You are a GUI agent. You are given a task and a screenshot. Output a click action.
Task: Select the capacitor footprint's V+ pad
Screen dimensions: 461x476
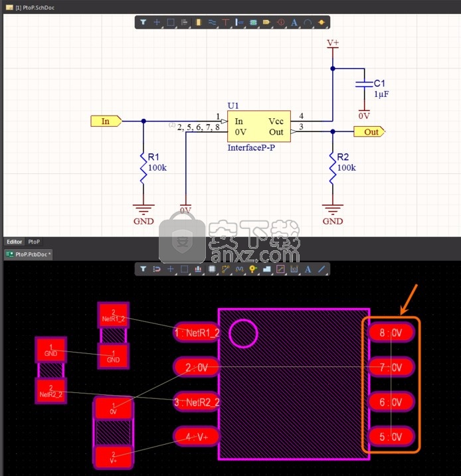114,457
